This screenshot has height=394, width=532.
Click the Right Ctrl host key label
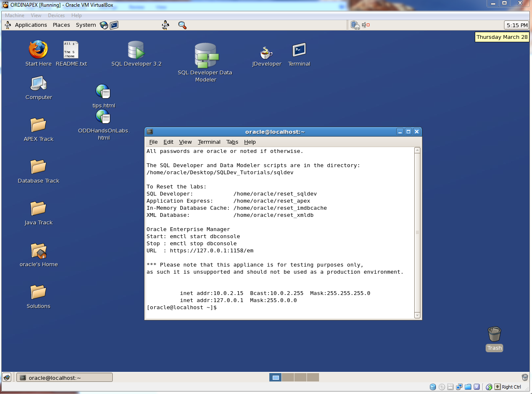tap(512, 387)
